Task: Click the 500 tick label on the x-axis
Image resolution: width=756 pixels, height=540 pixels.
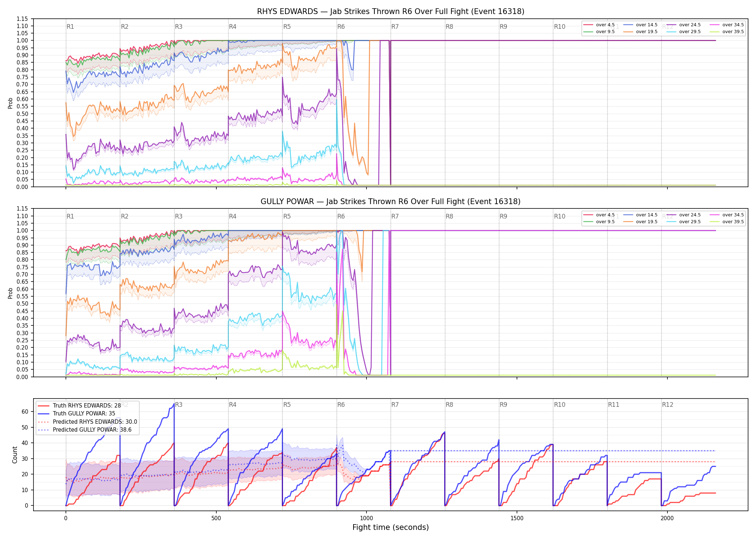Action: (216, 518)
